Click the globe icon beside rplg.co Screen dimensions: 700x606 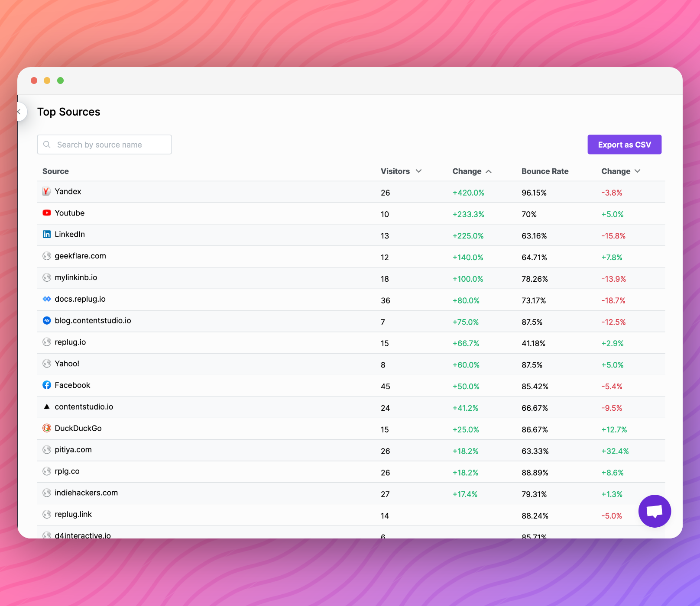click(x=47, y=471)
